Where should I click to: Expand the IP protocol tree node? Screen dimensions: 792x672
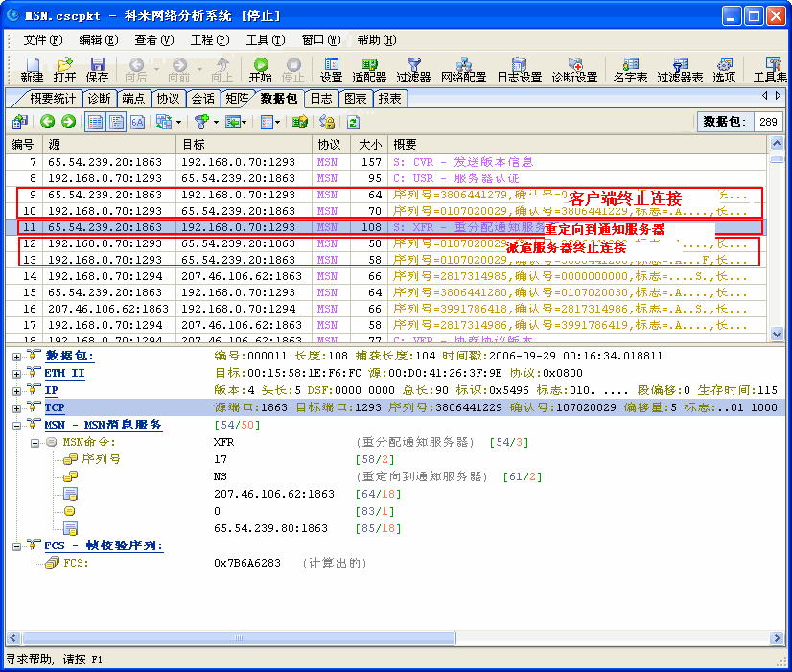(x=16, y=391)
